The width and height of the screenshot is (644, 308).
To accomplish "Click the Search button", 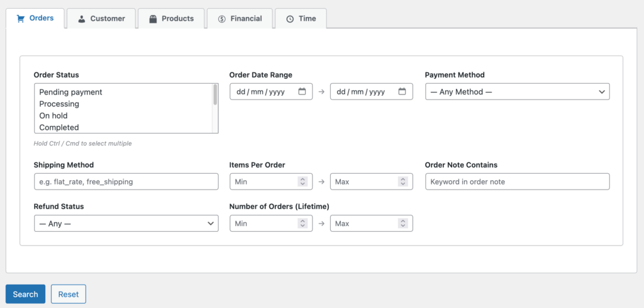I will pyautogui.click(x=25, y=294).
